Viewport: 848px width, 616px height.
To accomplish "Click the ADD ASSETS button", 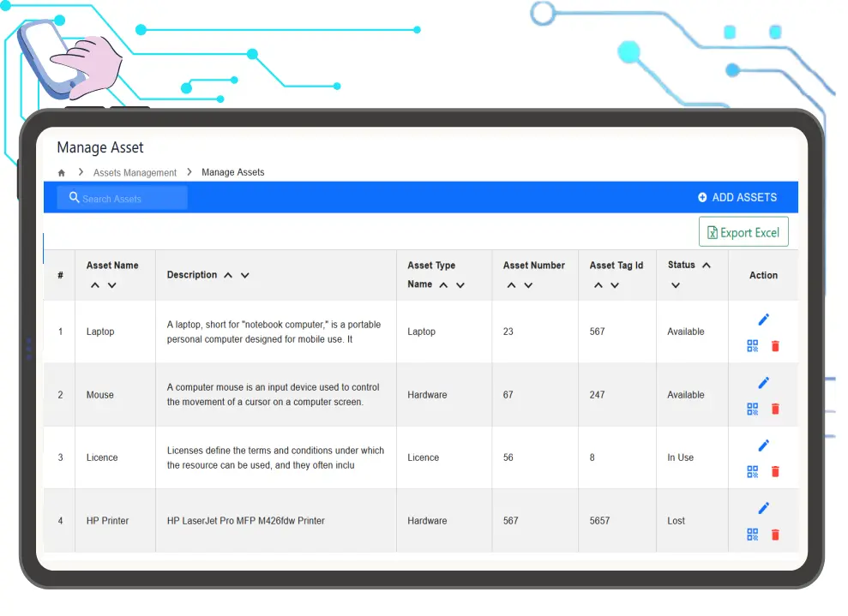I will click(x=737, y=198).
